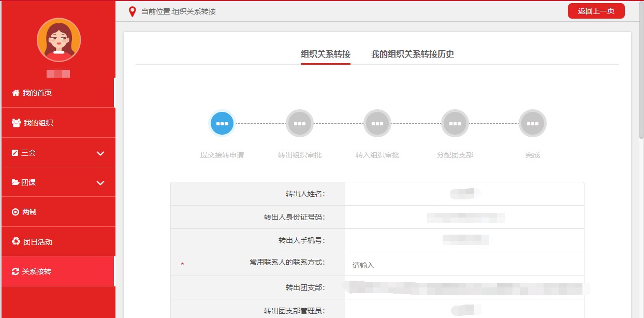Click the red location pin icon
Viewport: 644px width, 318px height.
[x=133, y=11]
